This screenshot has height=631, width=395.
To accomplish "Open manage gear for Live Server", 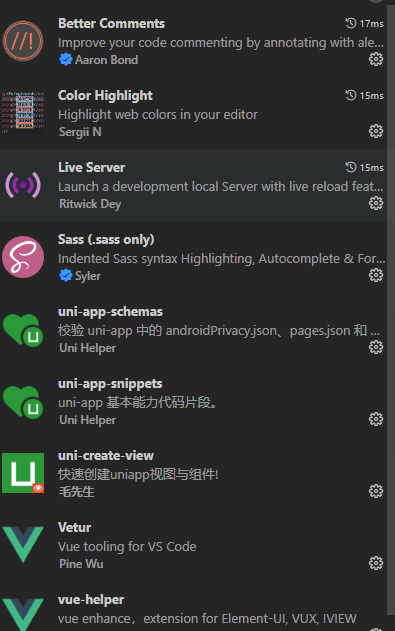I will click(x=376, y=203).
